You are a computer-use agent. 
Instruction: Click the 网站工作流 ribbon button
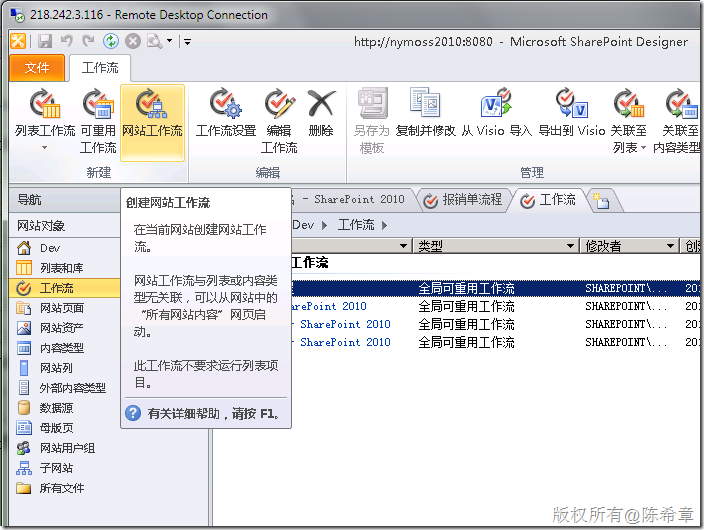[152, 122]
